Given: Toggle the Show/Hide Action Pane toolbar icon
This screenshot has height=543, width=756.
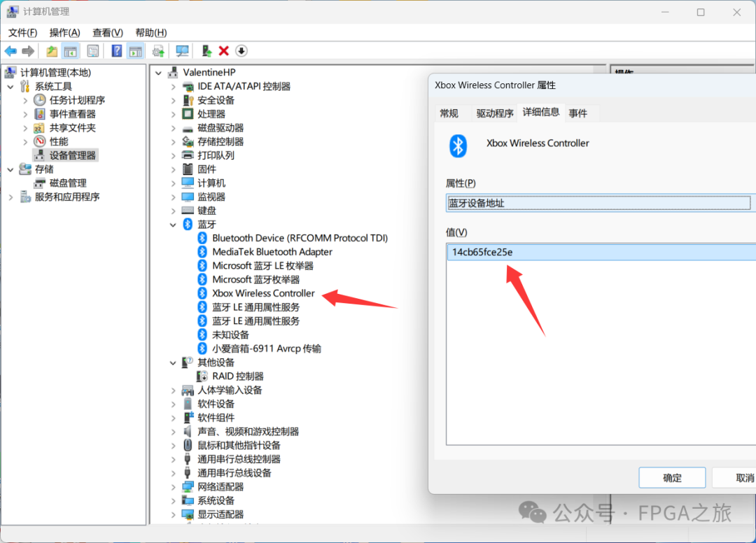Looking at the screenshot, I should point(136,51).
